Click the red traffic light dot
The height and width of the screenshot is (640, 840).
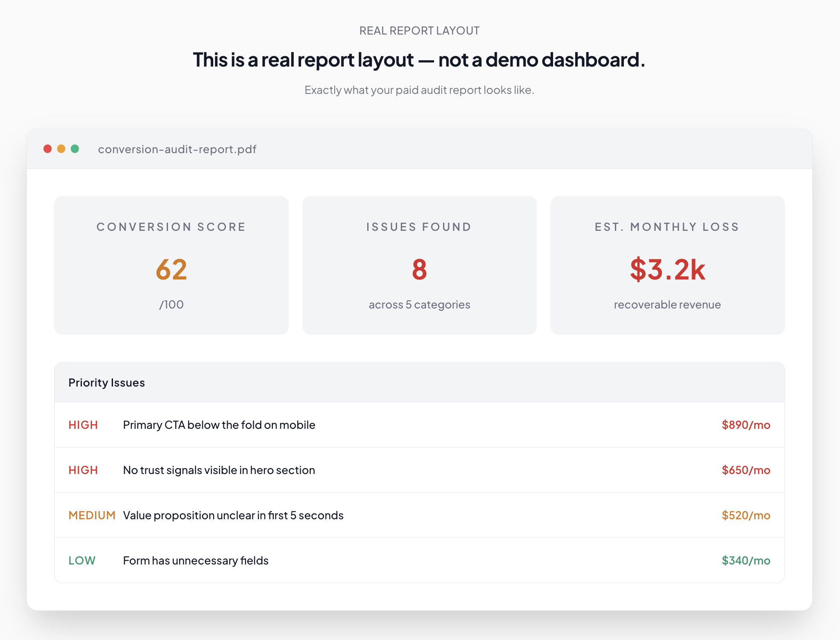coord(48,149)
